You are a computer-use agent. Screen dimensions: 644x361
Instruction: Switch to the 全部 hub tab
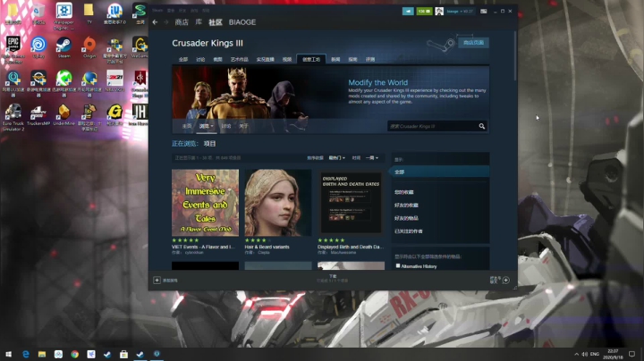(x=183, y=60)
